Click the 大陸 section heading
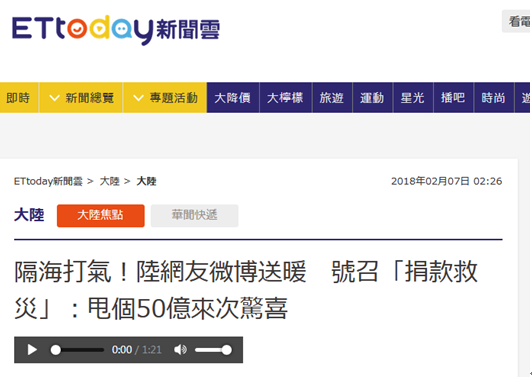The height and width of the screenshot is (386, 532). click(x=29, y=215)
